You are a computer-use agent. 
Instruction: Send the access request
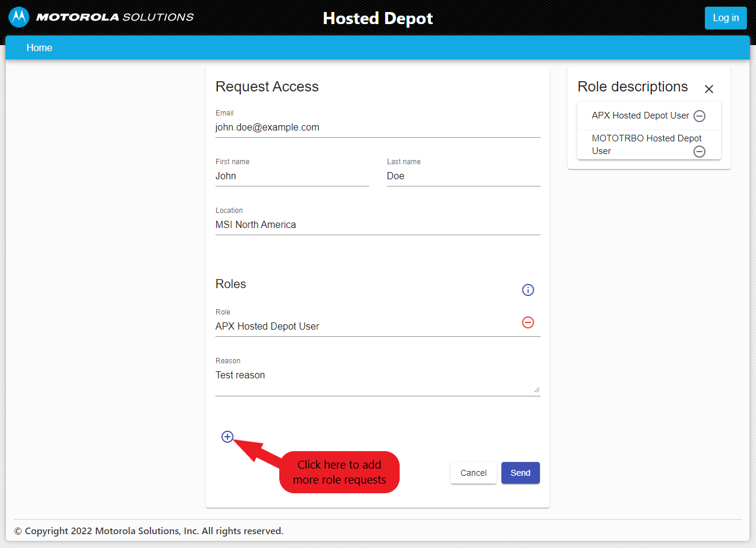click(521, 473)
